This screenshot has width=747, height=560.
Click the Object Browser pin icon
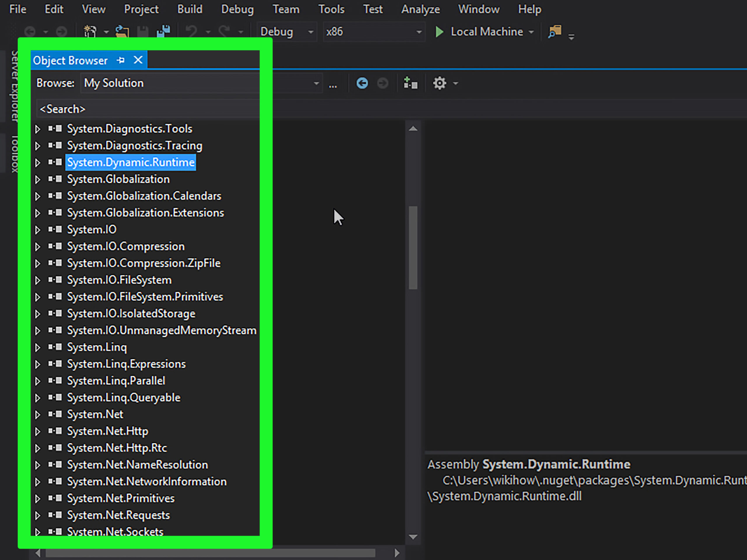click(x=120, y=60)
